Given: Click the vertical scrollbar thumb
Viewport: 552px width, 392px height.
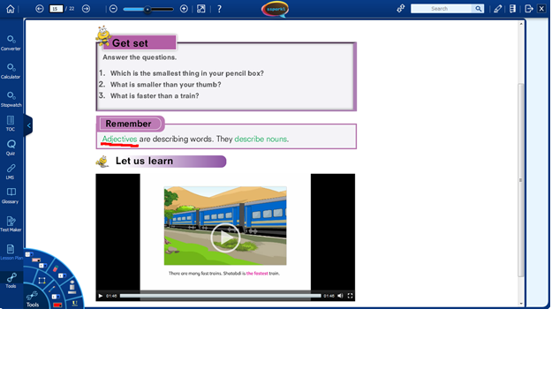Looking at the screenshot, I should click(521, 180).
